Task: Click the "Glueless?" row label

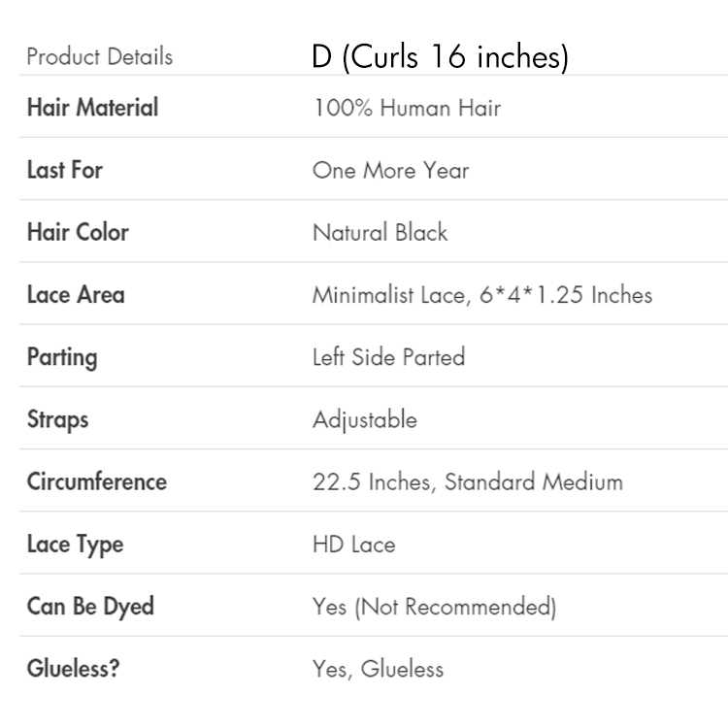Action: click(73, 669)
